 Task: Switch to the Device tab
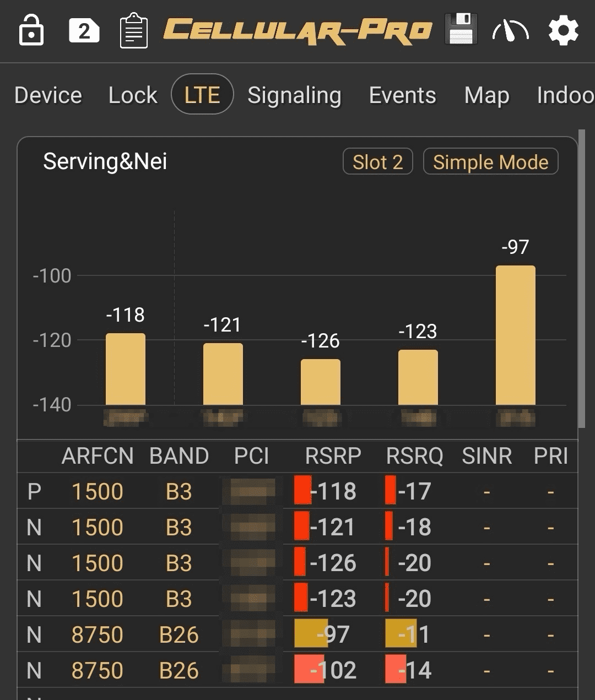(x=48, y=95)
